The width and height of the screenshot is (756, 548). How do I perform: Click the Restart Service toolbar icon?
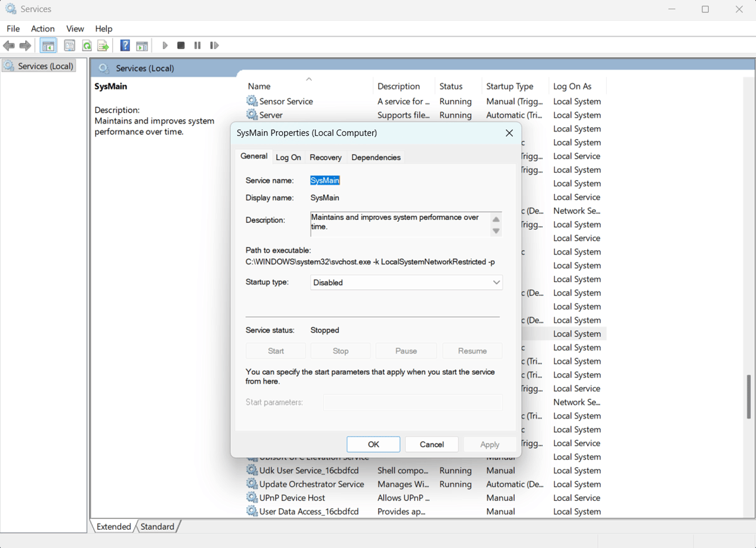pyautogui.click(x=214, y=45)
